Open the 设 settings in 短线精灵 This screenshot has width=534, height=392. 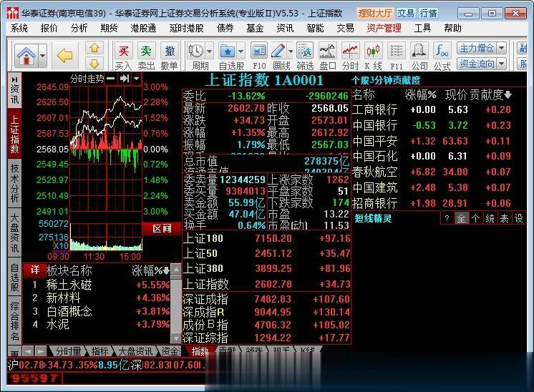(518, 218)
